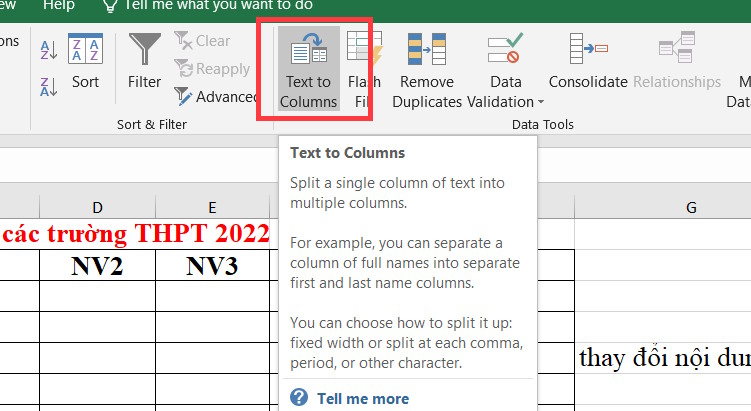The width and height of the screenshot is (751, 411).
Task: Sort descending with Z to A icon
Action: tap(49, 87)
